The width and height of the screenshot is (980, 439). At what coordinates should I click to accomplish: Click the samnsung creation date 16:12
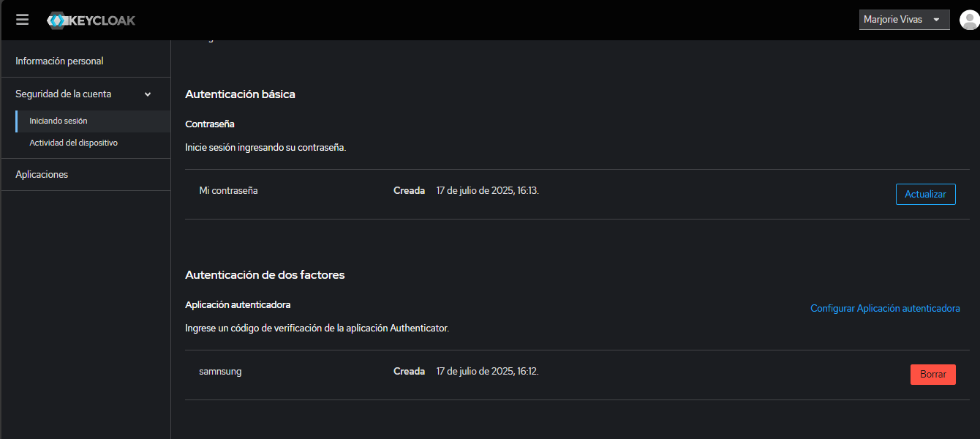(x=487, y=371)
